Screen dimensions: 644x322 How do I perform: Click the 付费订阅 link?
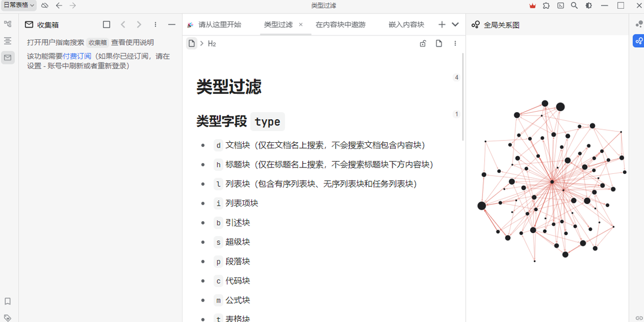pyautogui.click(x=77, y=56)
